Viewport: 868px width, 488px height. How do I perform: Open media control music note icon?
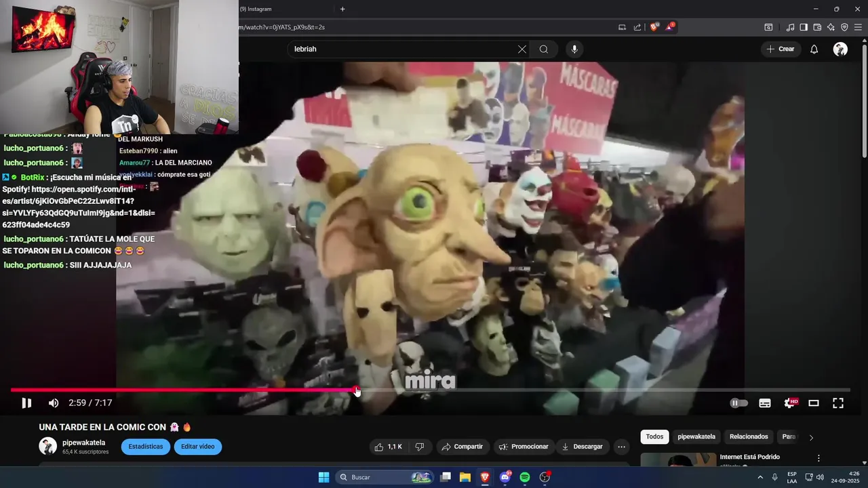coord(790,27)
